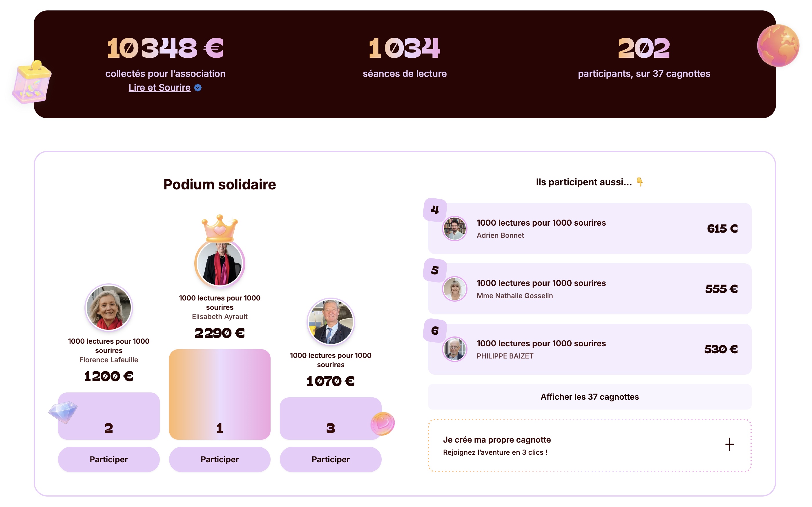The width and height of the screenshot is (812, 507).
Task: Open the Je crée ma propre cagnotte card
Action: click(x=589, y=445)
